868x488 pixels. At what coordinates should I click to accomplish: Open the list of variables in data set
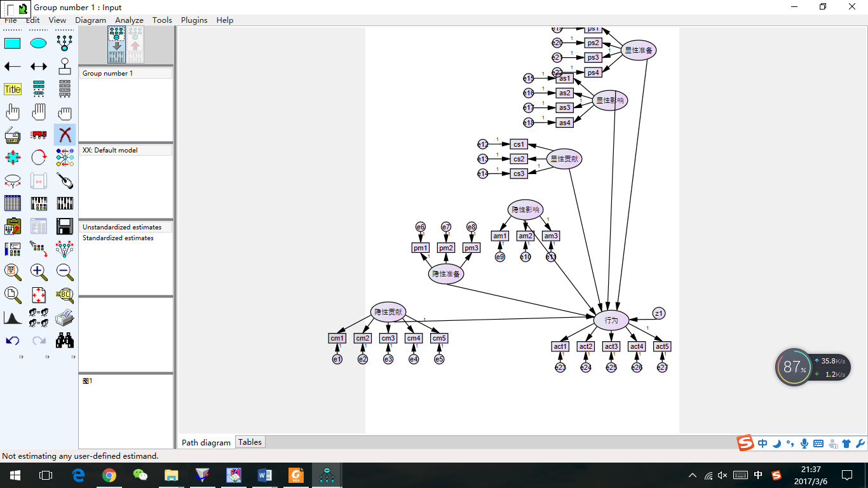(x=64, y=89)
